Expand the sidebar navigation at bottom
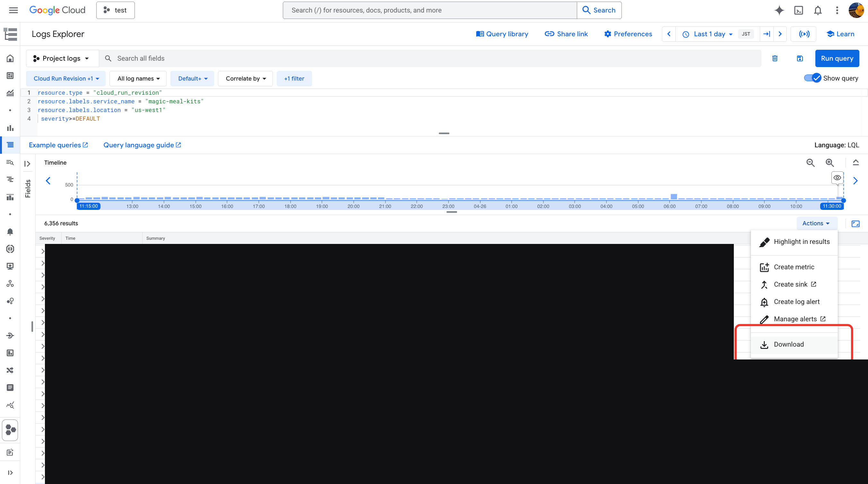 (x=10, y=473)
